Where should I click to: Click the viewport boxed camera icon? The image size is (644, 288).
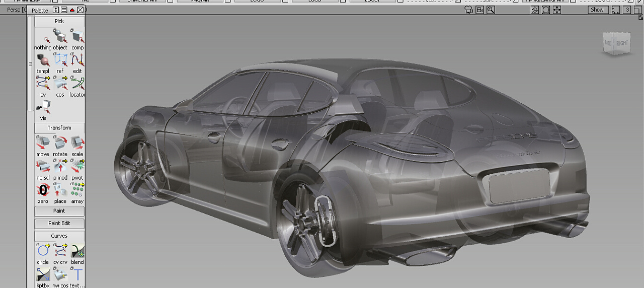(479, 10)
